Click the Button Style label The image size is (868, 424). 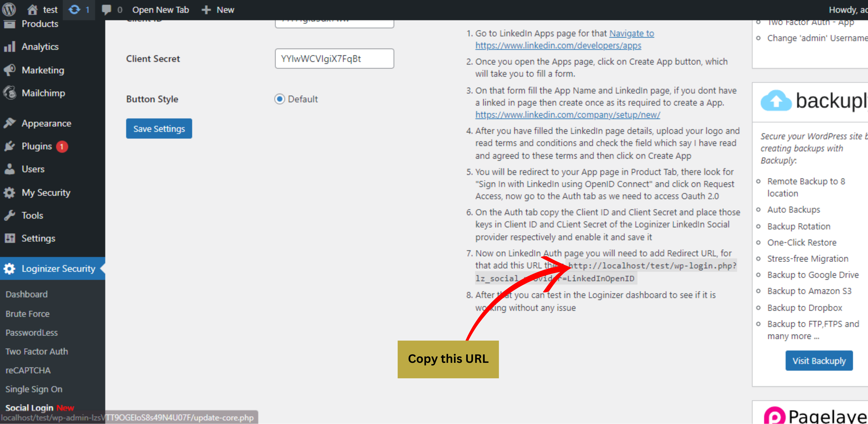click(152, 99)
